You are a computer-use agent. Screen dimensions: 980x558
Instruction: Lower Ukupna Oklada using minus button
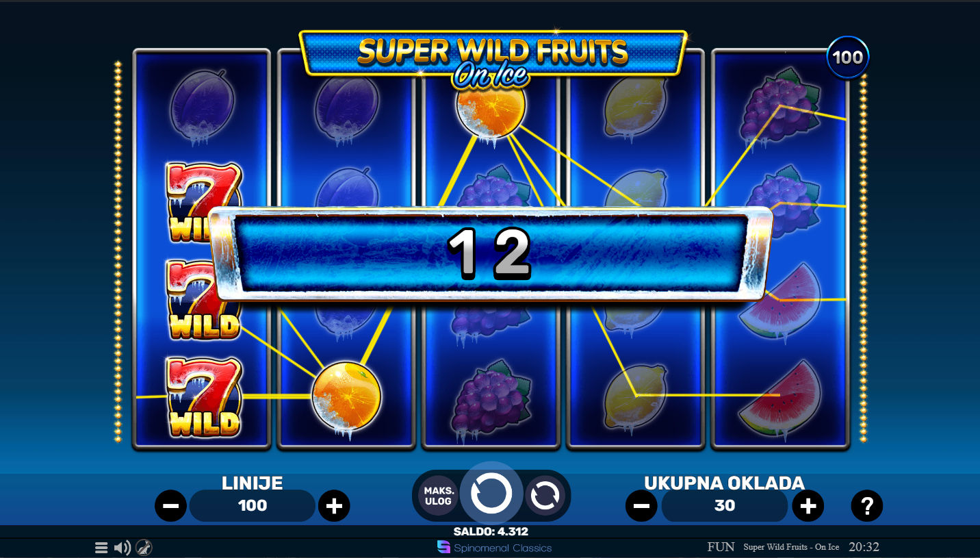tap(641, 506)
